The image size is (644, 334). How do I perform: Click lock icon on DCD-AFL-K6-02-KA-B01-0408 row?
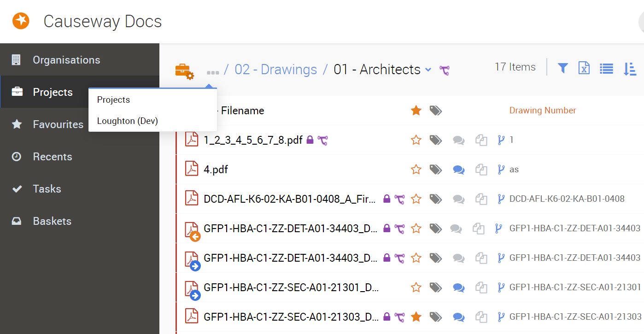[387, 199]
